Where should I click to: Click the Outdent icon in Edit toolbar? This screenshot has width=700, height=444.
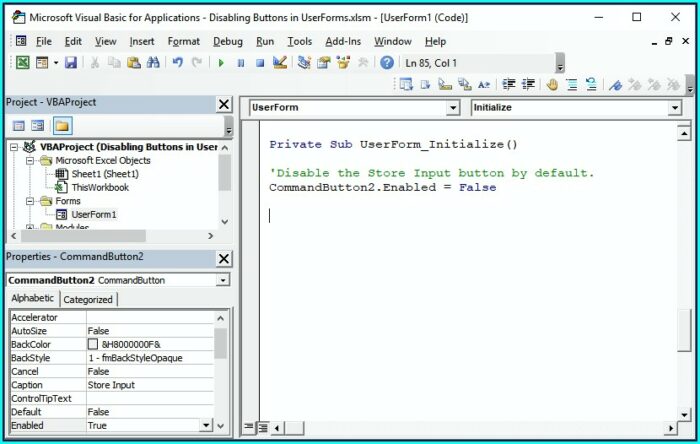click(528, 84)
